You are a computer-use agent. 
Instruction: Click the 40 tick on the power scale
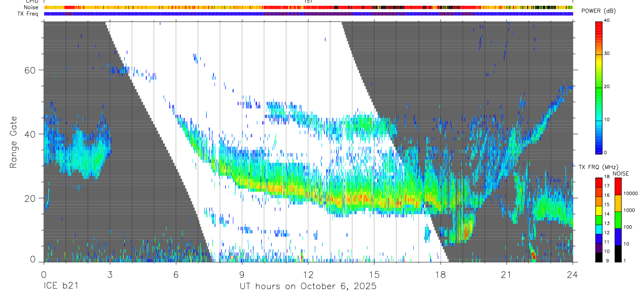(608, 21)
